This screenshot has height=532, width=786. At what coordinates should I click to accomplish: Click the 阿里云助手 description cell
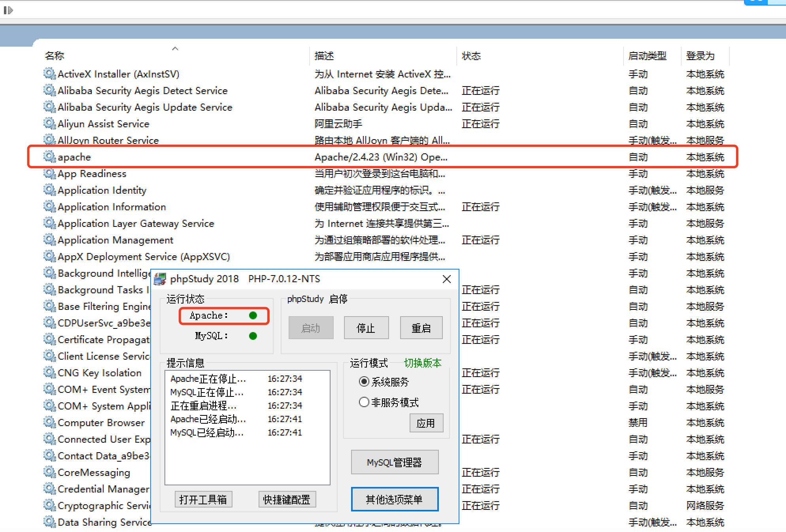tap(338, 124)
